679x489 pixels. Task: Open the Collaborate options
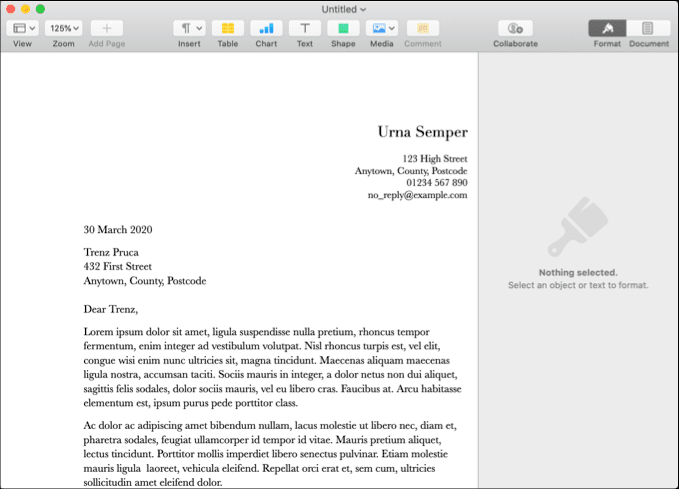coord(515,28)
